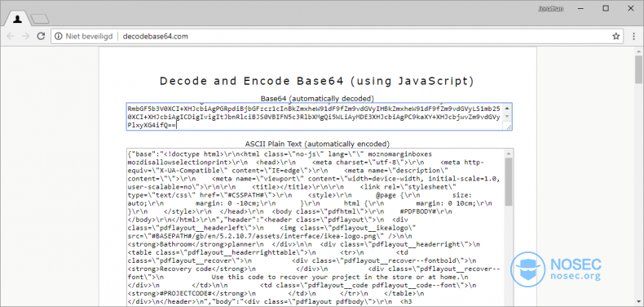Open the 'Niet beveiligd' site info icon
The image size is (644, 307).
tap(59, 36)
